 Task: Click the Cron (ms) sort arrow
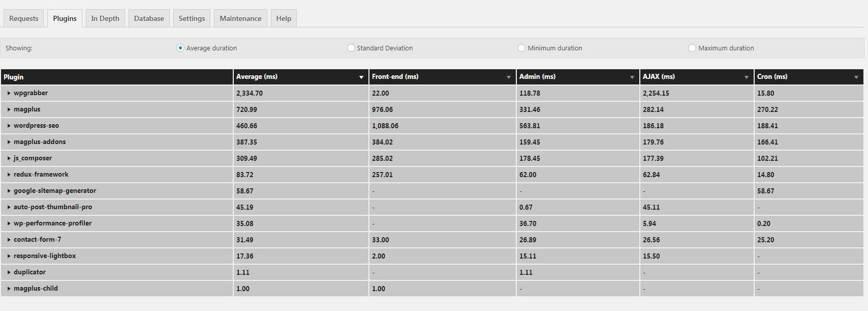[856, 77]
